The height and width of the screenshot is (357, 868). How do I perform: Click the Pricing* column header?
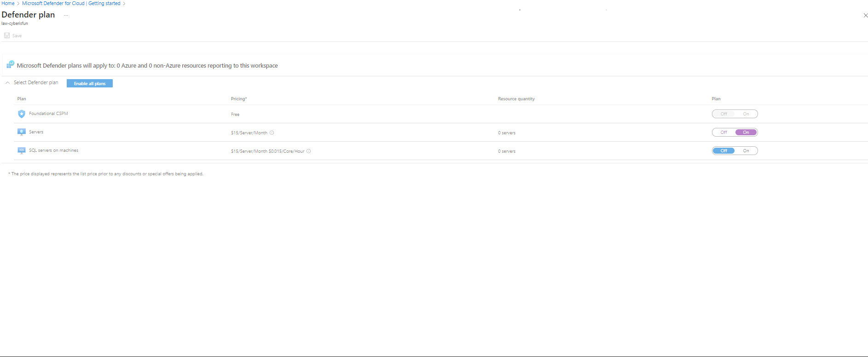tap(239, 99)
